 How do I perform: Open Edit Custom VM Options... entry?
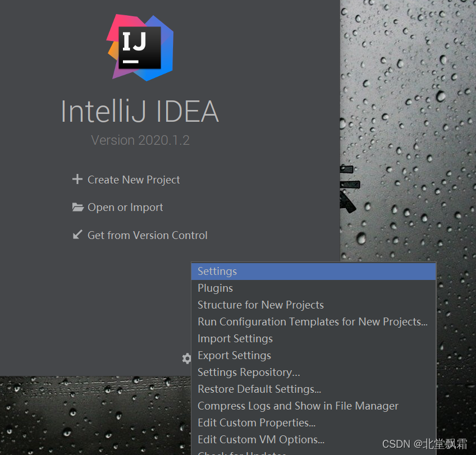point(314,439)
